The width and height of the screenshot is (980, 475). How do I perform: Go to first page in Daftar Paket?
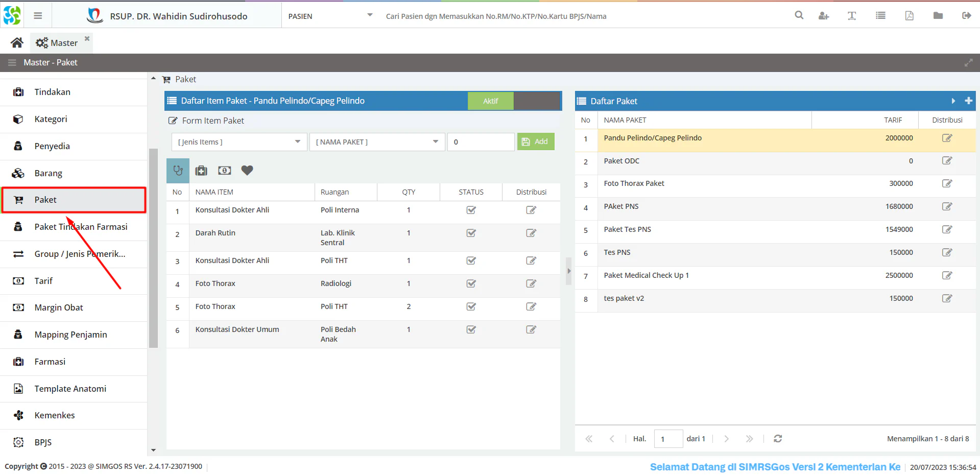coord(589,439)
